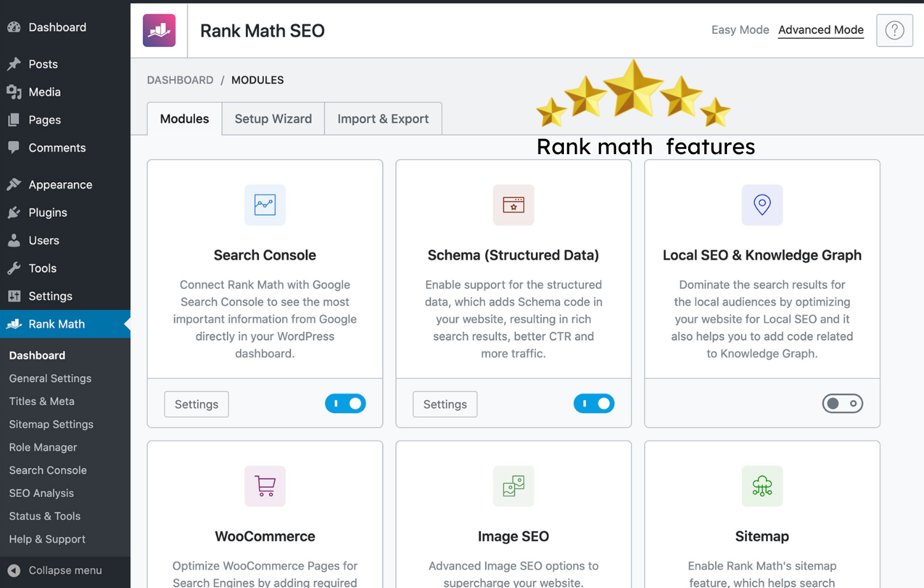Click the Local SEO map pin icon
924x588 pixels.
(x=762, y=204)
